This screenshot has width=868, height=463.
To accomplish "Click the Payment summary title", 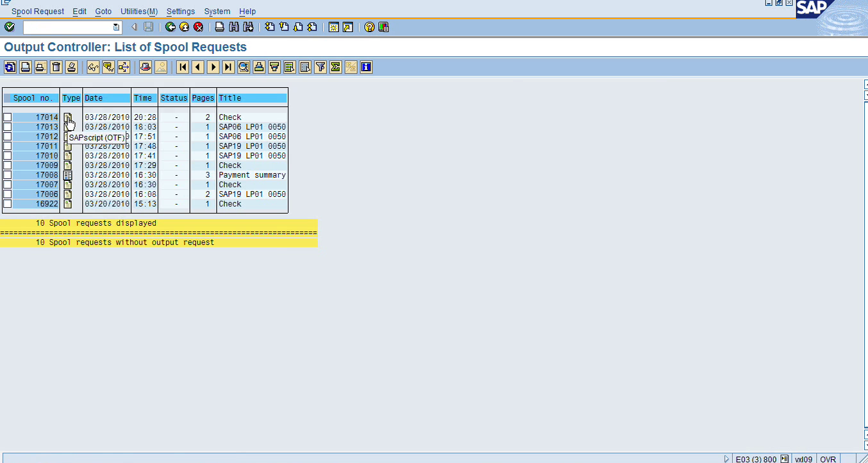I will 252,175.
